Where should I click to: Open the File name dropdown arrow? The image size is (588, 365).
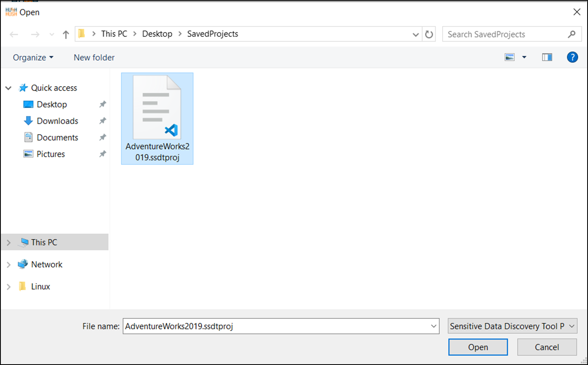click(434, 326)
